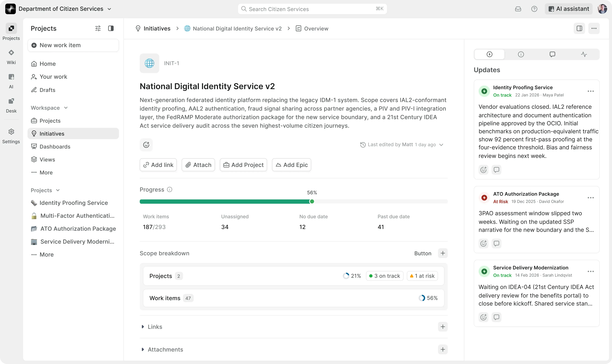
Task: Open the AI rail icon
Action: pos(11,81)
